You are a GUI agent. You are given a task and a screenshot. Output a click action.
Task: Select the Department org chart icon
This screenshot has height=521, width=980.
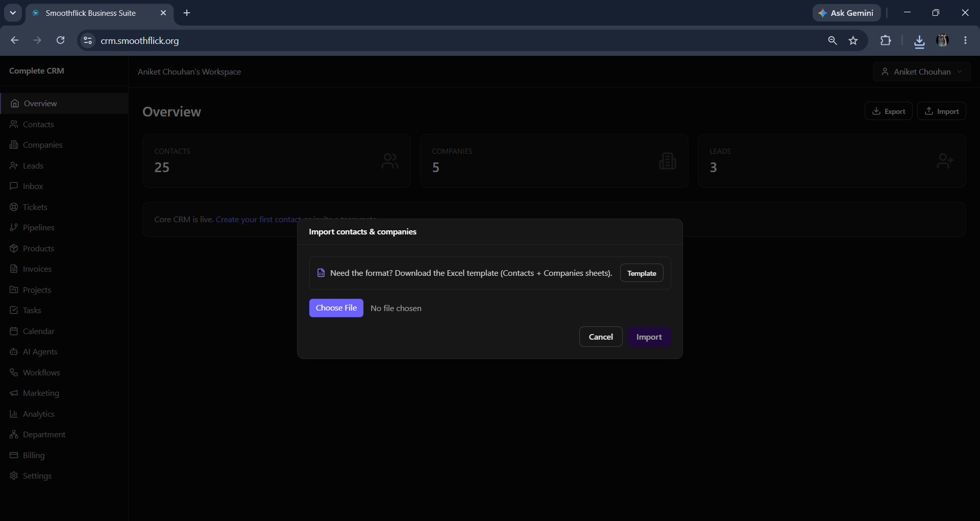pos(14,434)
